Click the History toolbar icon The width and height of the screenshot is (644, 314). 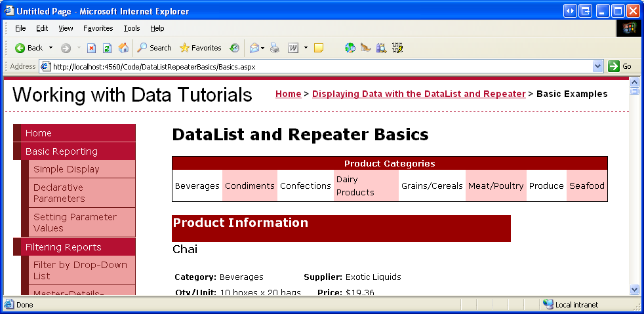tap(235, 48)
